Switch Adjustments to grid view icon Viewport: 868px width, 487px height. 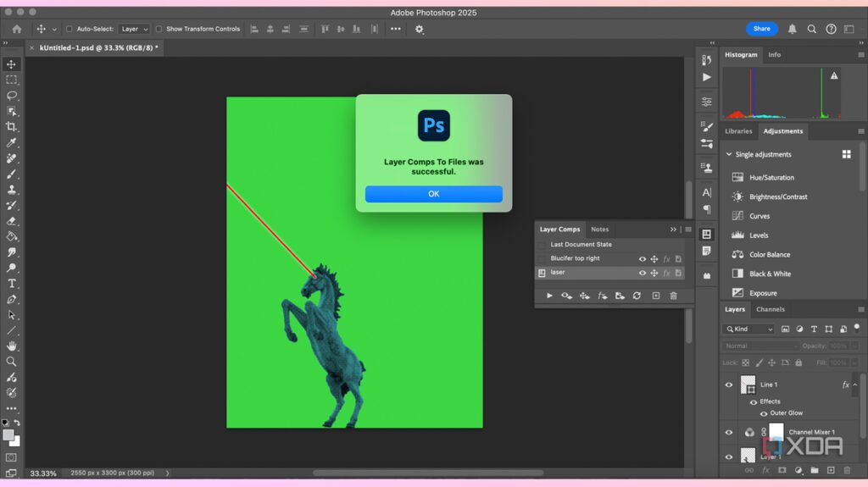pyautogui.click(x=847, y=154)
